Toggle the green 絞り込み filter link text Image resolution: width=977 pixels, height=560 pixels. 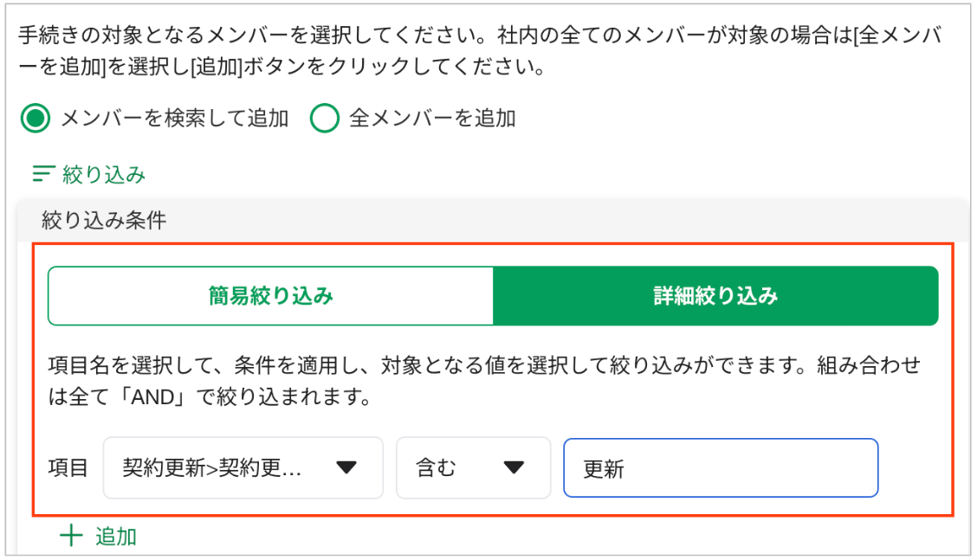tap(103, 175)
